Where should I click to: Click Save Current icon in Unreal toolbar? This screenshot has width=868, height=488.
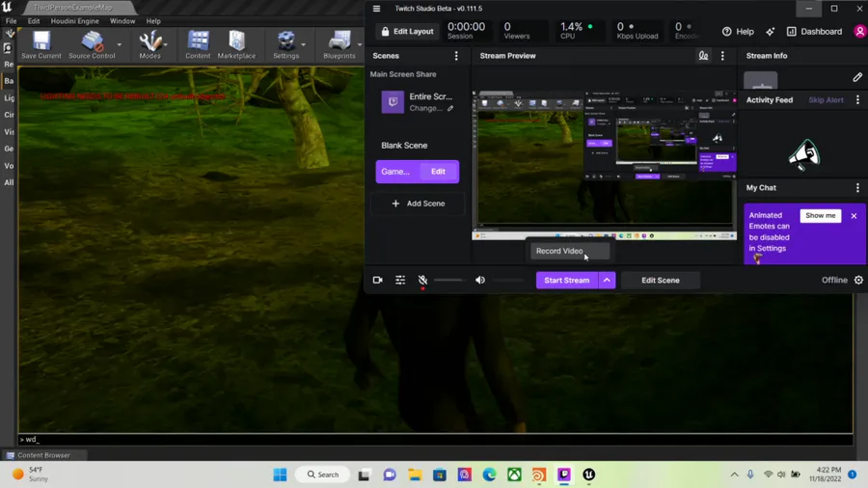click(41, 44)
